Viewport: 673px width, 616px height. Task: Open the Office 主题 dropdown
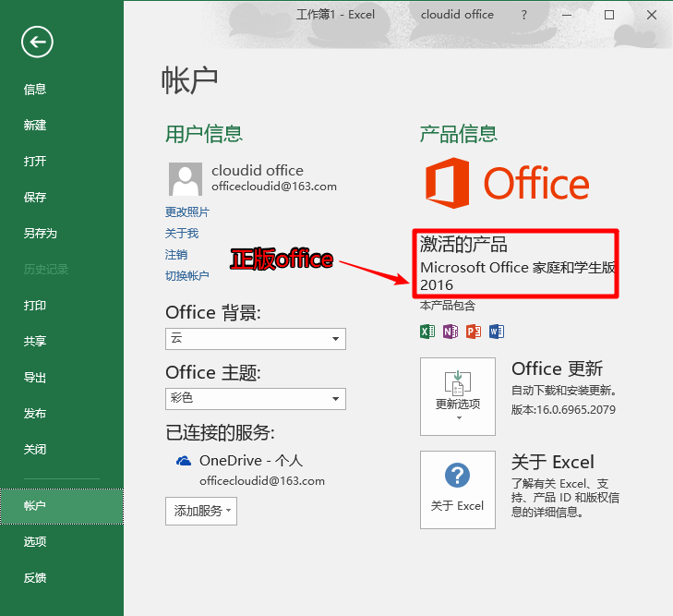click(255, 399)
